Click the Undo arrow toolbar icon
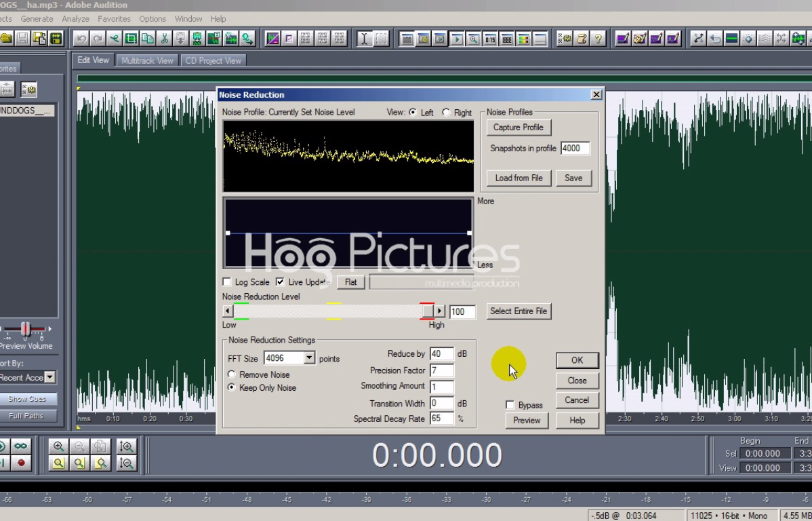This screenshot has width=812, height=521. [81, 39]
